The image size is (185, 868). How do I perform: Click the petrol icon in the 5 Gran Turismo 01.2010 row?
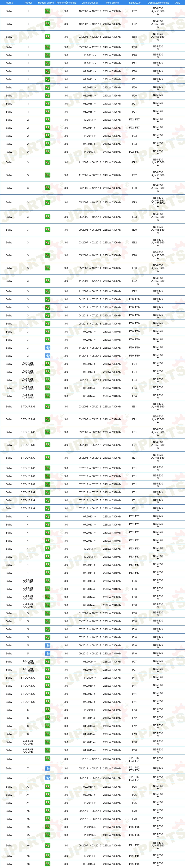tap(47, 670)
